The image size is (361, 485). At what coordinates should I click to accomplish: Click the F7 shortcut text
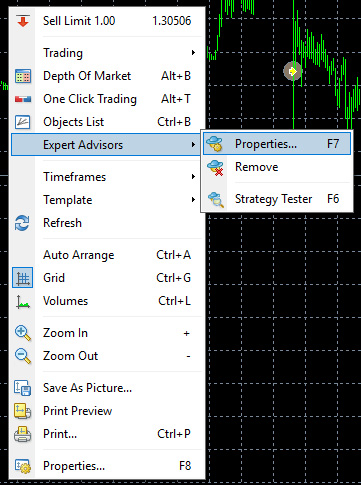point(333,144)
